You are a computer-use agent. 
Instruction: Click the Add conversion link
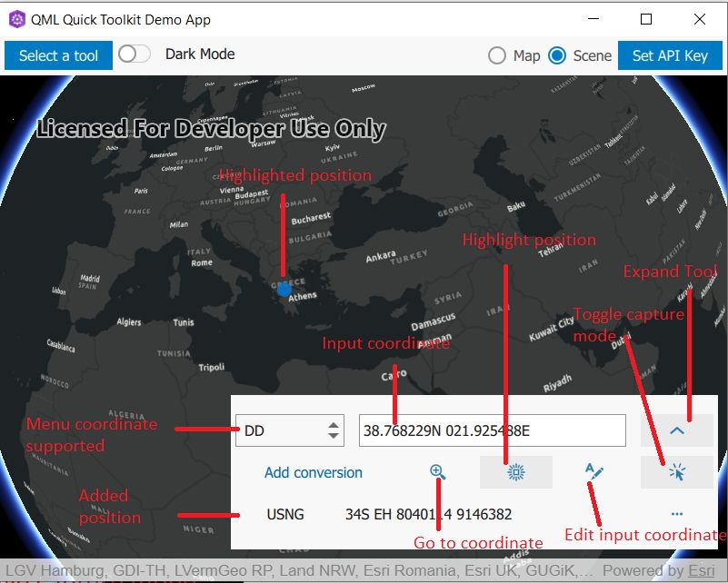tap(314, 472)
